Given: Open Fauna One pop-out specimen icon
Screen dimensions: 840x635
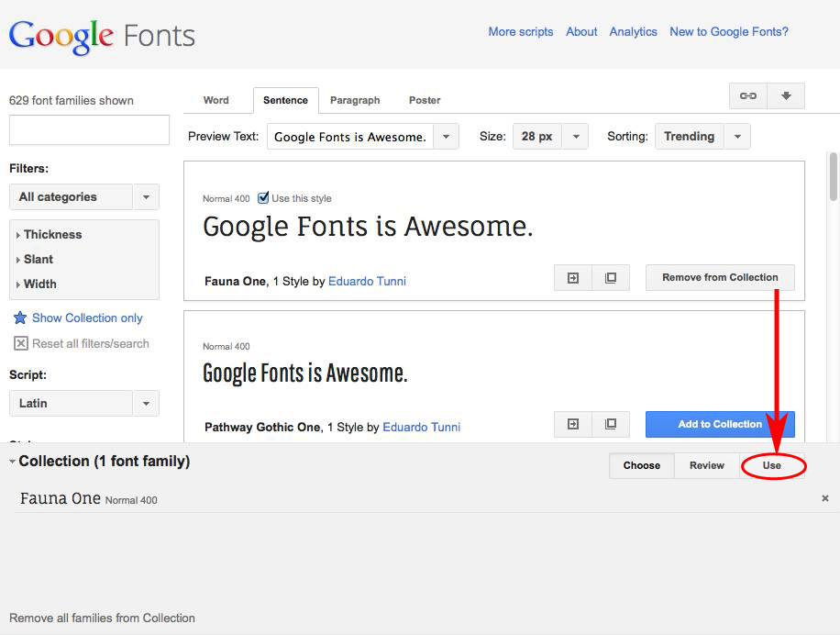Looking at the screenshot, I should tap(611, 277).
